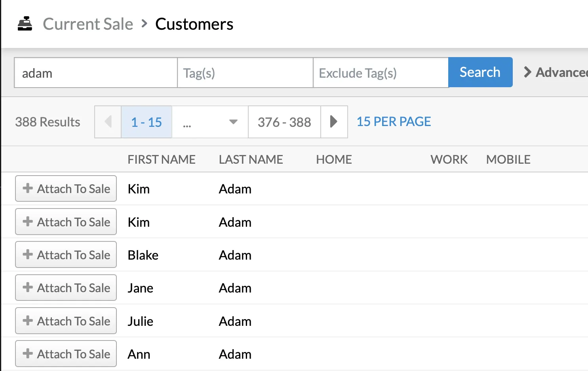Select the first name Julie
The height and width of the screenshot is (371, 588).
[x=140, y=321]
